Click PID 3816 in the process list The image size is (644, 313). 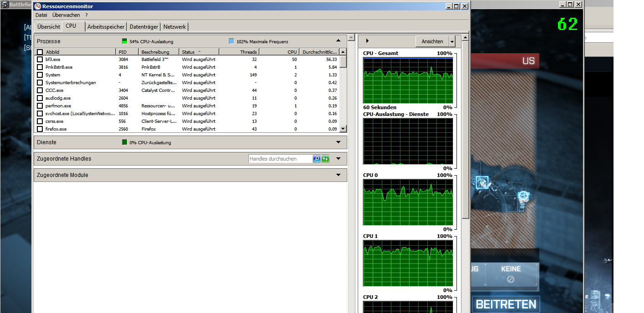(123, 67)
